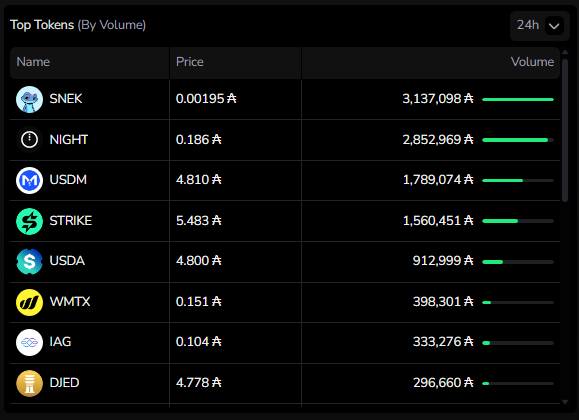Click the WMTX volume progress bar
Screen dimensions: 579x420
(x=518, y=303)
